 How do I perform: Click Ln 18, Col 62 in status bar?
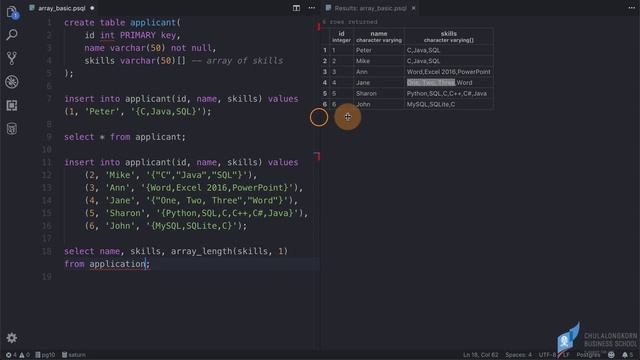(480, 355)
